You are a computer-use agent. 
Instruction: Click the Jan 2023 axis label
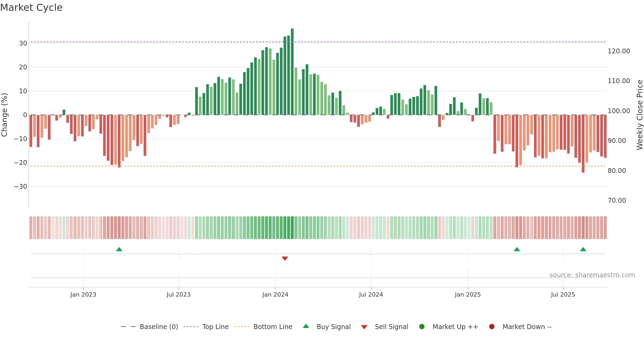click(83, 294)
